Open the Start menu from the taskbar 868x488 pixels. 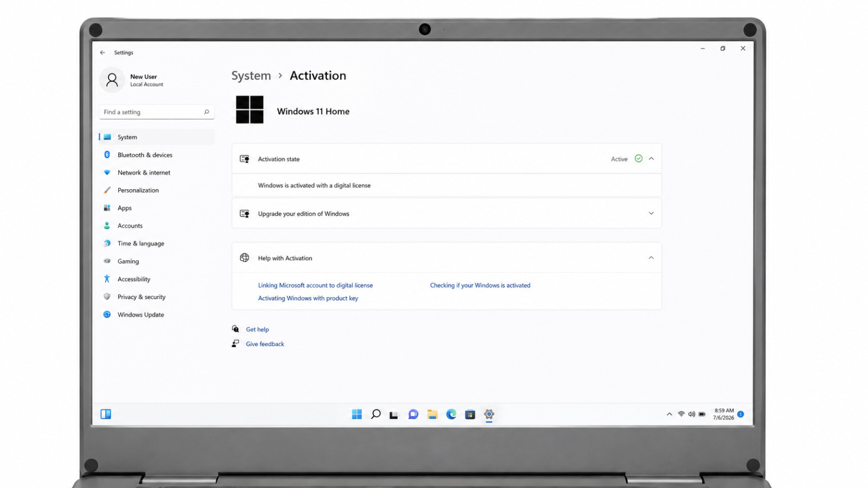click(356, 414)
